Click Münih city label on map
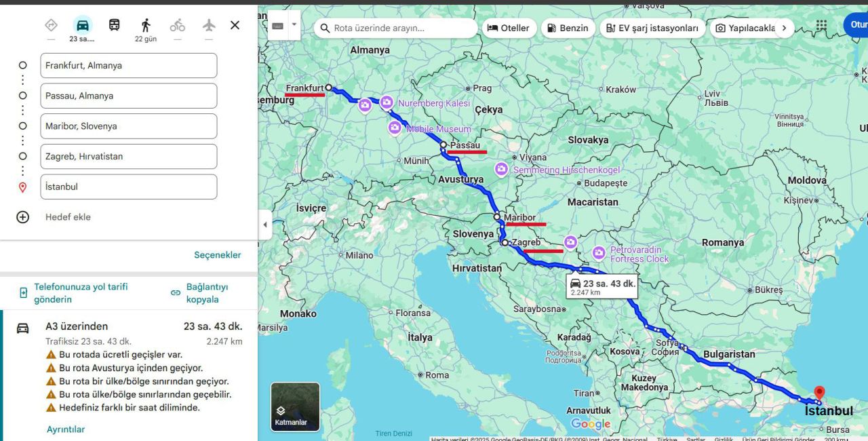Image resolution: width=868 pixels, height=441 pixels. point(416,161)
